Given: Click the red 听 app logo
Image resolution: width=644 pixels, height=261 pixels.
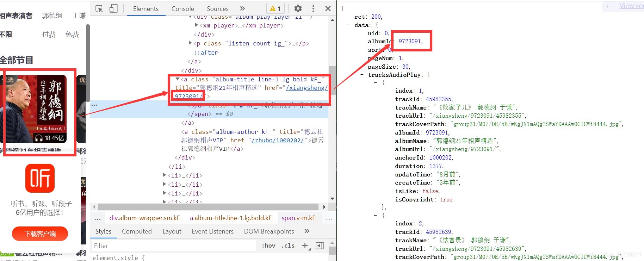Looking at the screenshot, I should [40, 178].
